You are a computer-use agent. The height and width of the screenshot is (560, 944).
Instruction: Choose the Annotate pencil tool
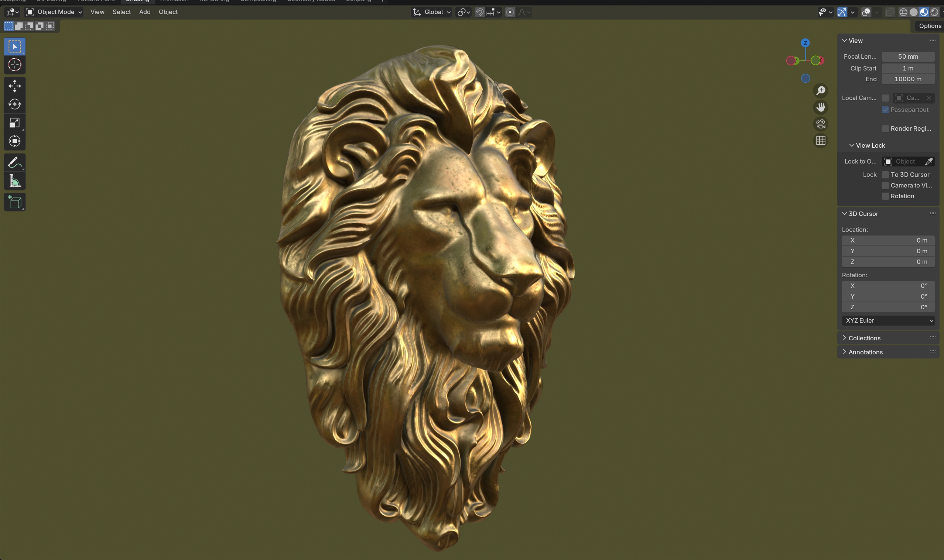pyautogui.click(x=15, y=163)
